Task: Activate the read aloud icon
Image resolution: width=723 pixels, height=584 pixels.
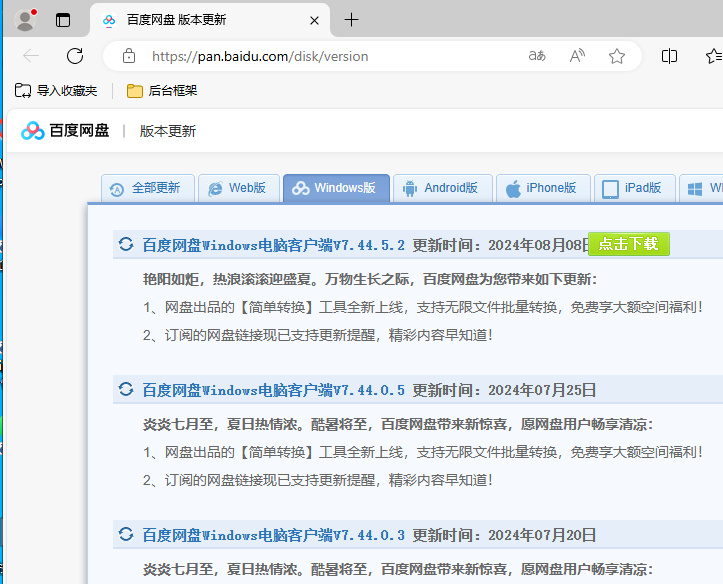Action: [x=577, y=56]
